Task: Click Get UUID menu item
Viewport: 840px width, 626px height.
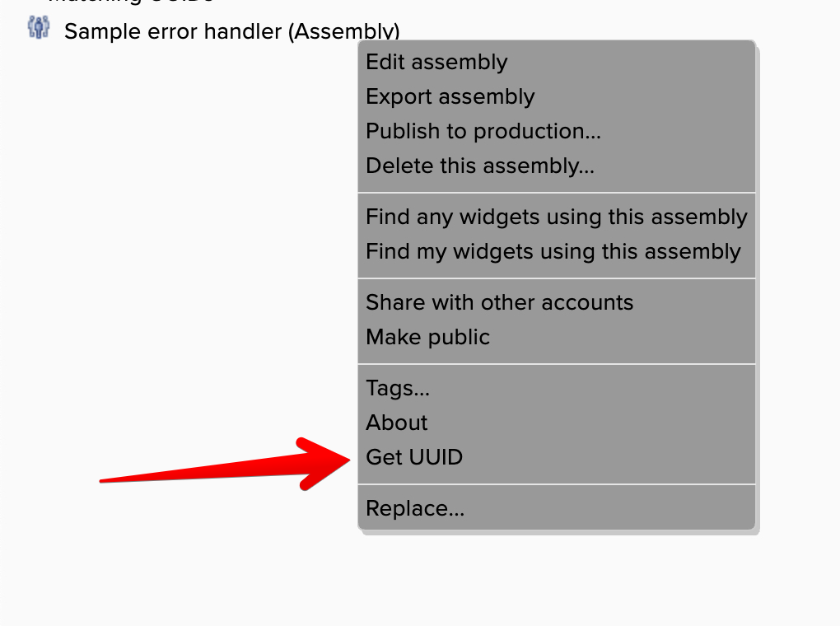Action: [x=414, y=458]
